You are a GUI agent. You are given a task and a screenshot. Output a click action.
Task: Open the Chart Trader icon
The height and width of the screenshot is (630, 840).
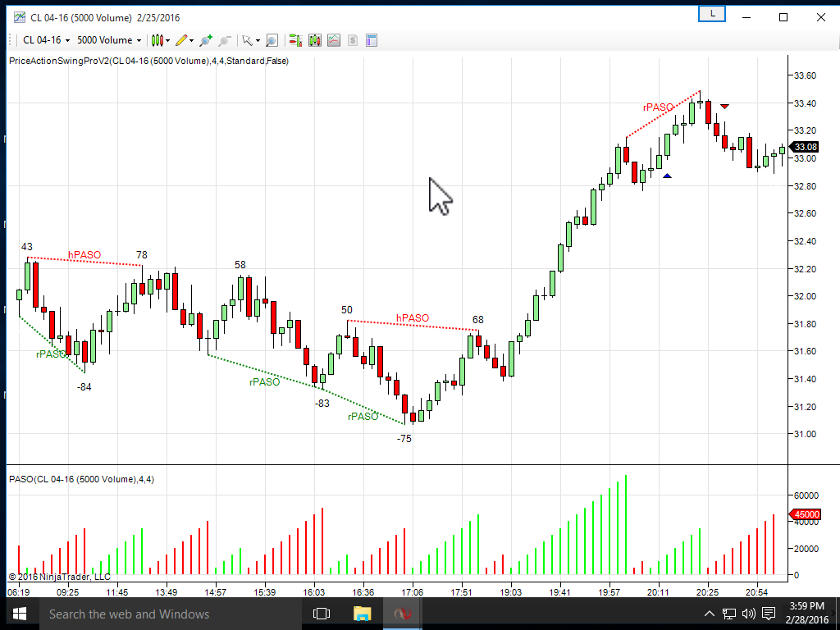click(x=295, y=40)
